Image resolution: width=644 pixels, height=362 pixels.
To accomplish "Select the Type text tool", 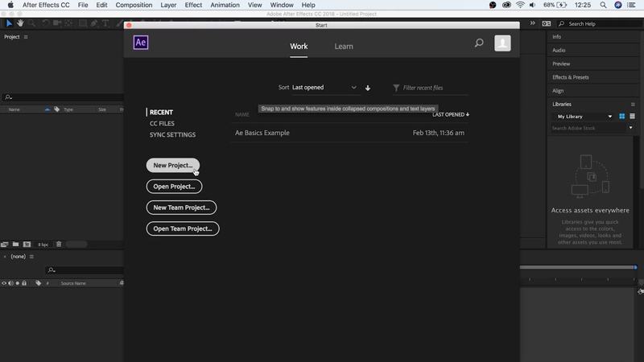I will 105,23.
